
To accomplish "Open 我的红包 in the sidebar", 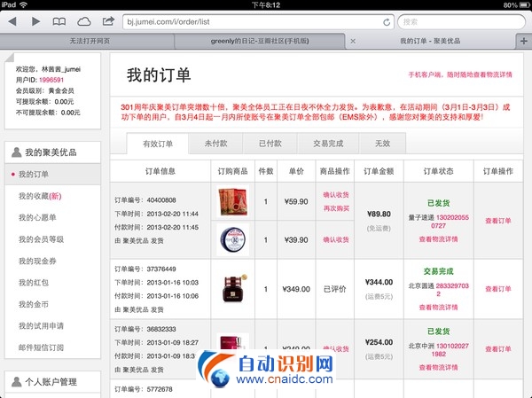I will pos(34,283).
